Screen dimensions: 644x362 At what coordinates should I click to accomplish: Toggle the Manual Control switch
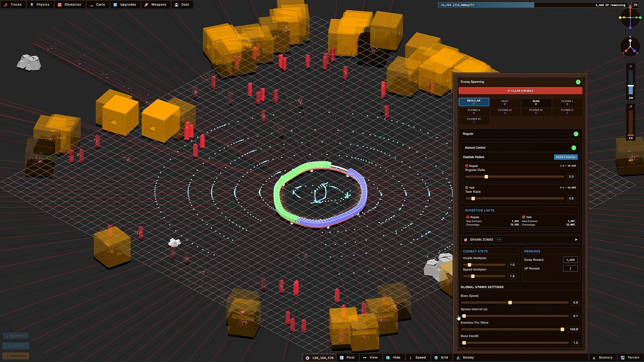point(574,148)
